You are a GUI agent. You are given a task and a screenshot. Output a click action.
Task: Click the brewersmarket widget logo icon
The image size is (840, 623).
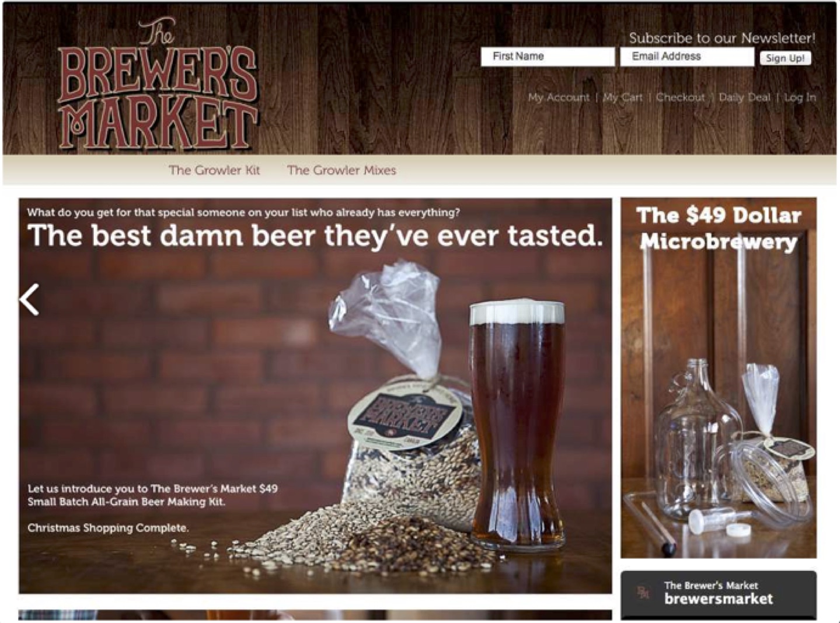[643, 593]
